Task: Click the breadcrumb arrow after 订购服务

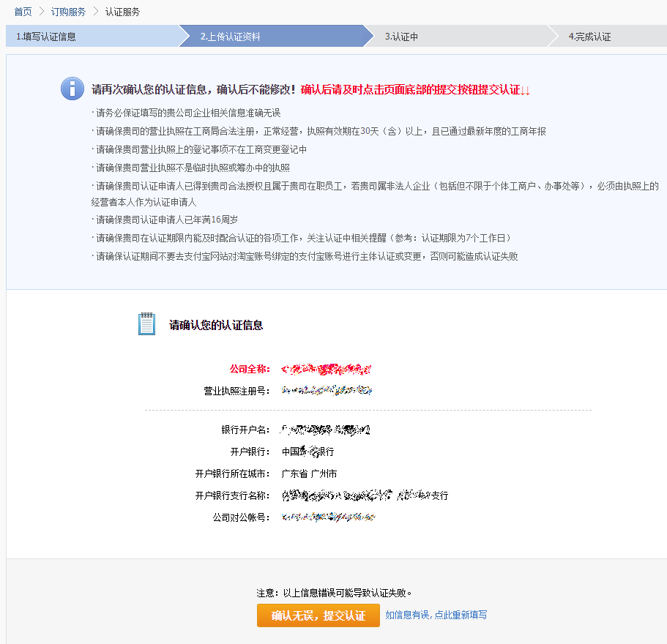Action: tap(95, 12)
